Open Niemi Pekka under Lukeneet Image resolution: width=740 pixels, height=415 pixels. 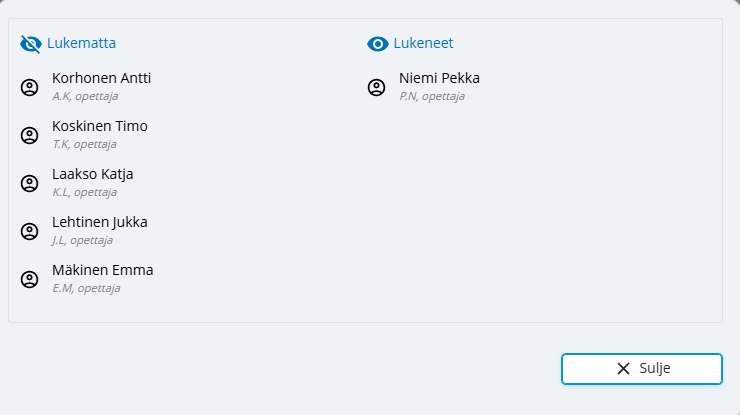coord(439,78)
